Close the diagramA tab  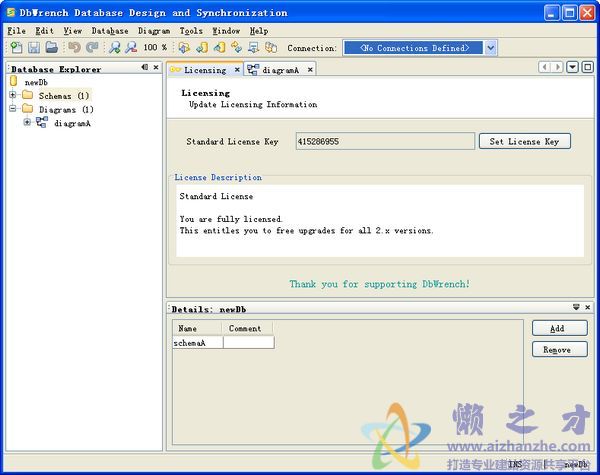coord(310,70)
